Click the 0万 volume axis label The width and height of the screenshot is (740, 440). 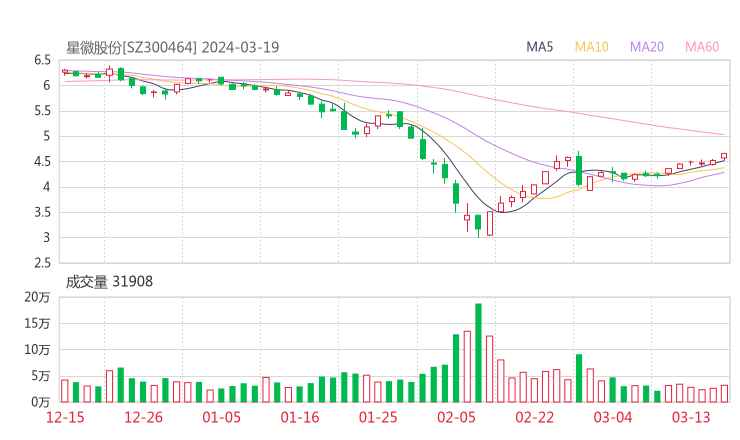[41, 402]
